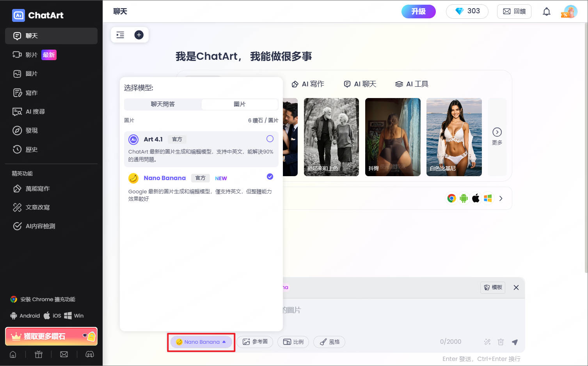Open the Nano Banana model dropdown

(201, 342)
